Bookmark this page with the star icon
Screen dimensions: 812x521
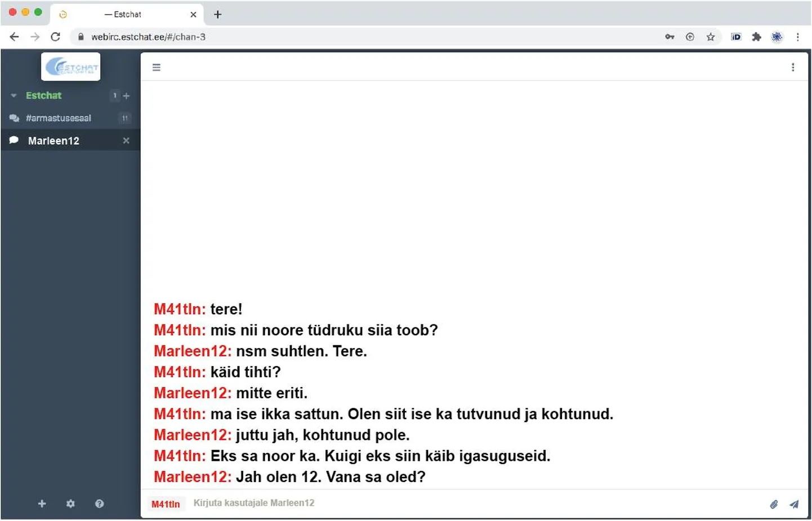711,37
